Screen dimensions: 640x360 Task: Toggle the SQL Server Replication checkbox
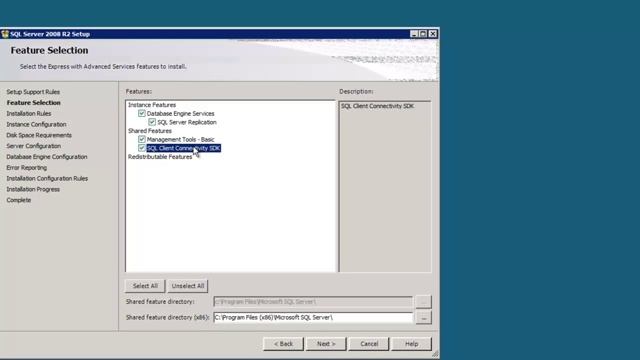pos(152,122)
